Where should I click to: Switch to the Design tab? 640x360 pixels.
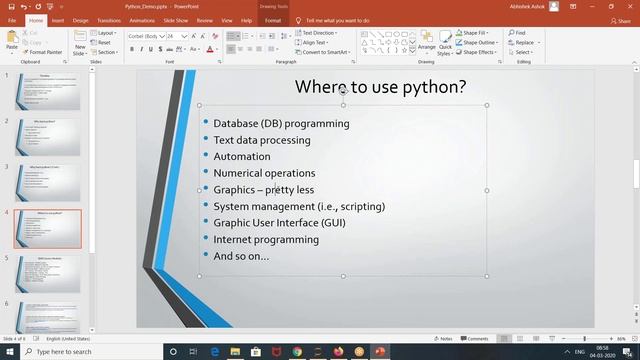tap(80, 20)
